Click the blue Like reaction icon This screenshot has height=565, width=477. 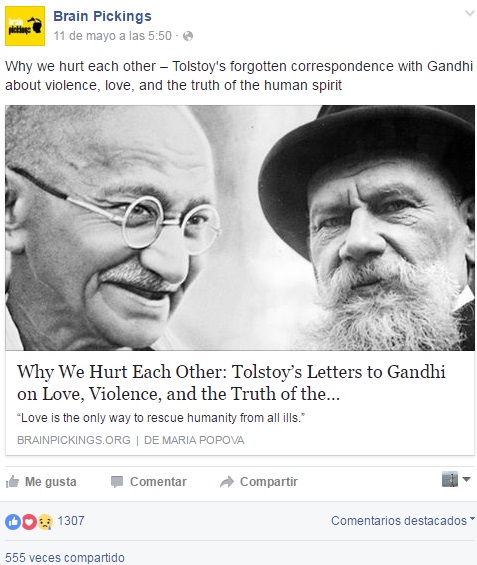(13, 521)
